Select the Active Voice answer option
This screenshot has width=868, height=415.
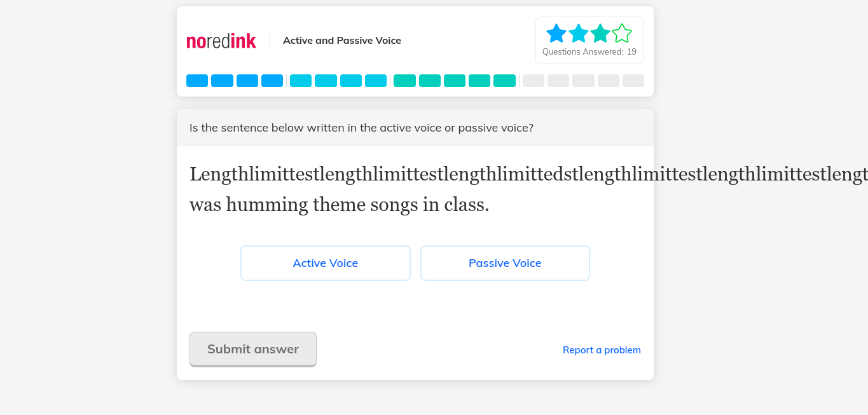(326, 263)
